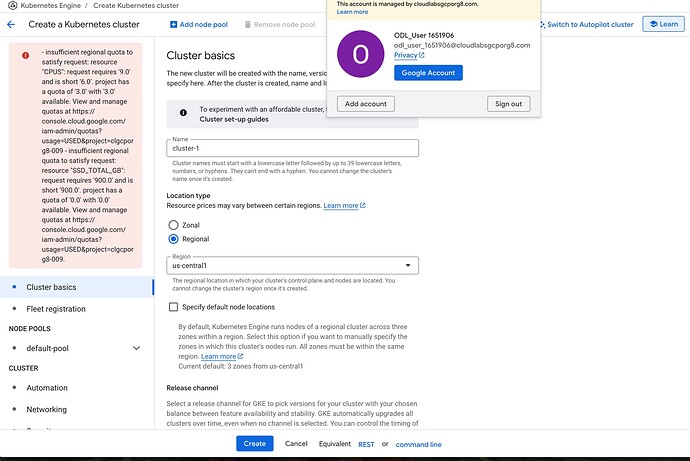Open Learn more link beside resource prices
The width and height of the screenshot is (690, 461).
tap(344, 205)
